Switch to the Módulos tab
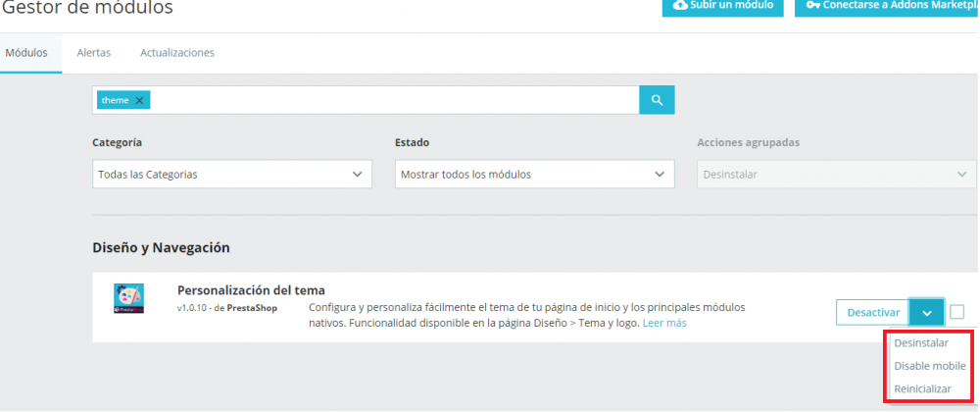The image size is (980, 412). click(x=26, y=53)
